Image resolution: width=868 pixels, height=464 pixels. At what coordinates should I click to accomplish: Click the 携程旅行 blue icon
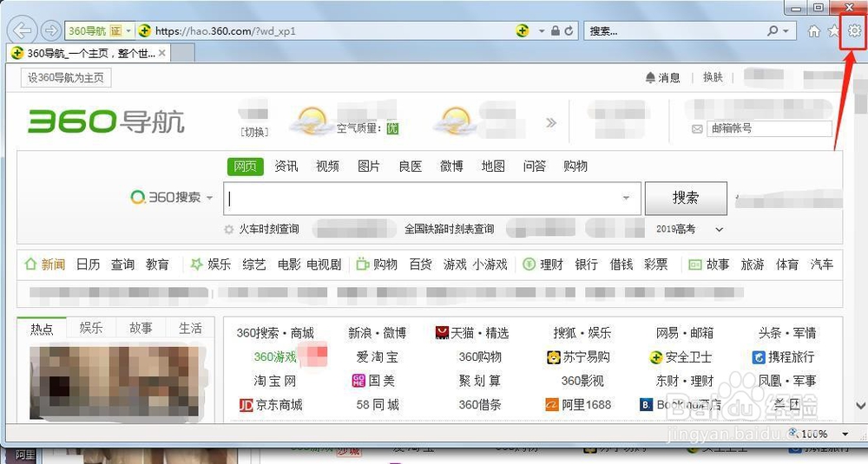coord(759,357)
